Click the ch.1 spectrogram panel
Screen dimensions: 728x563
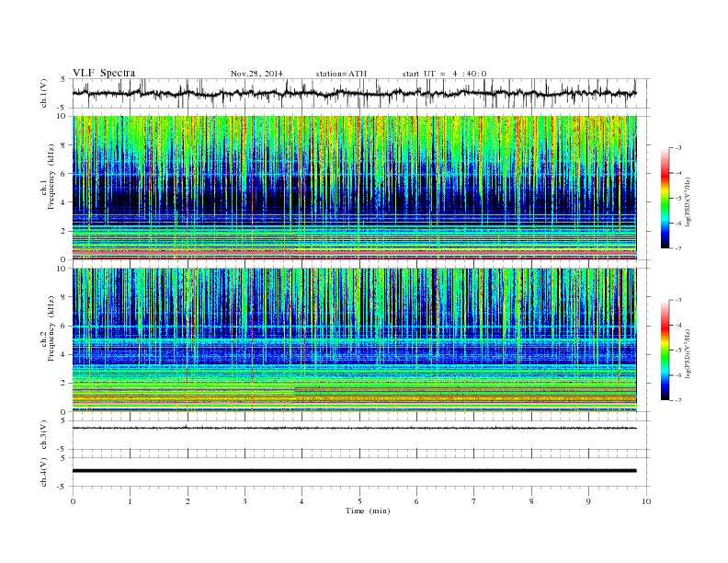point(354,188)
